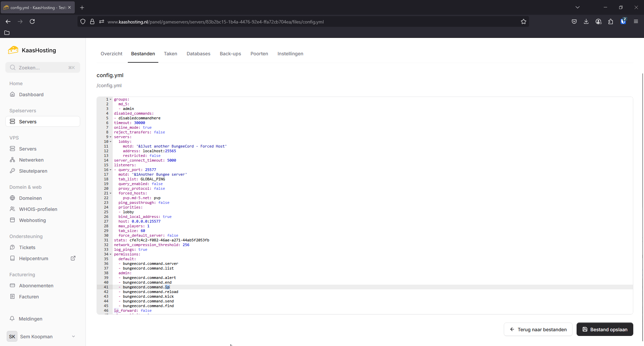
Task: Fold the permissions block at line 34
Action: coord(111,254)
